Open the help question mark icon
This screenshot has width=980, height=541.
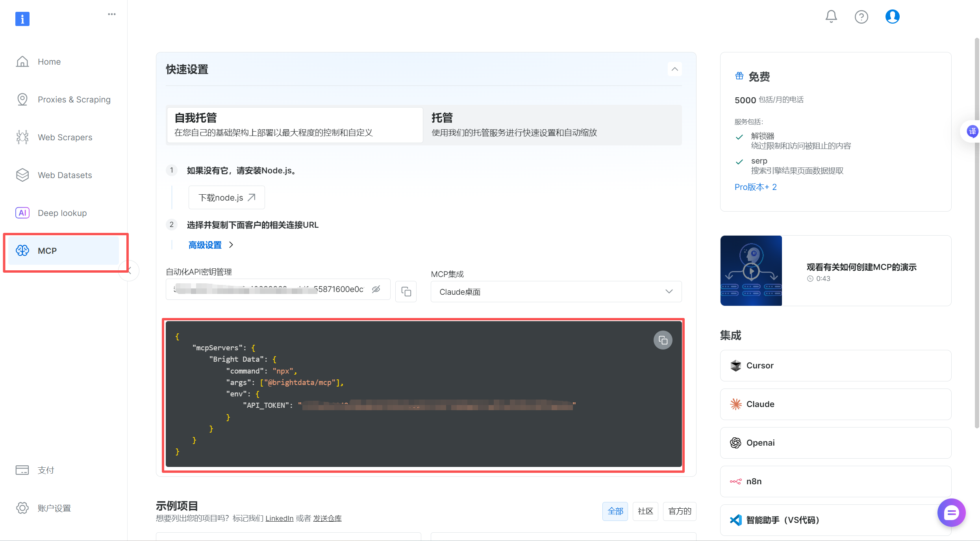(x=861, y=17)
